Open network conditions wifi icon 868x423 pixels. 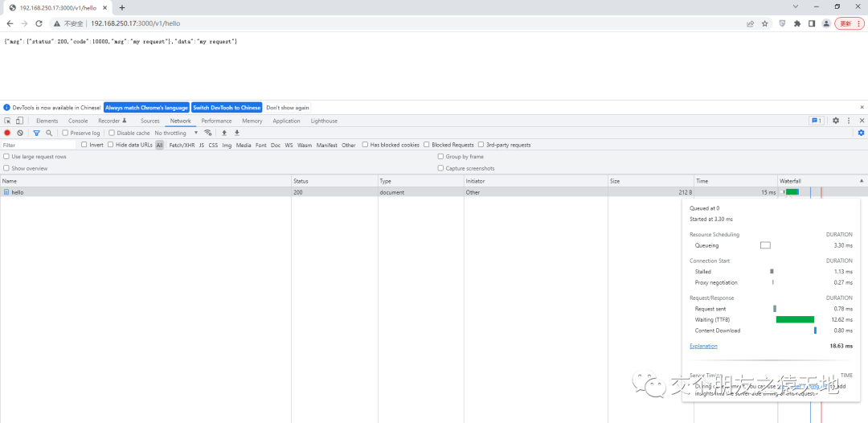click(x=208, y=133)
